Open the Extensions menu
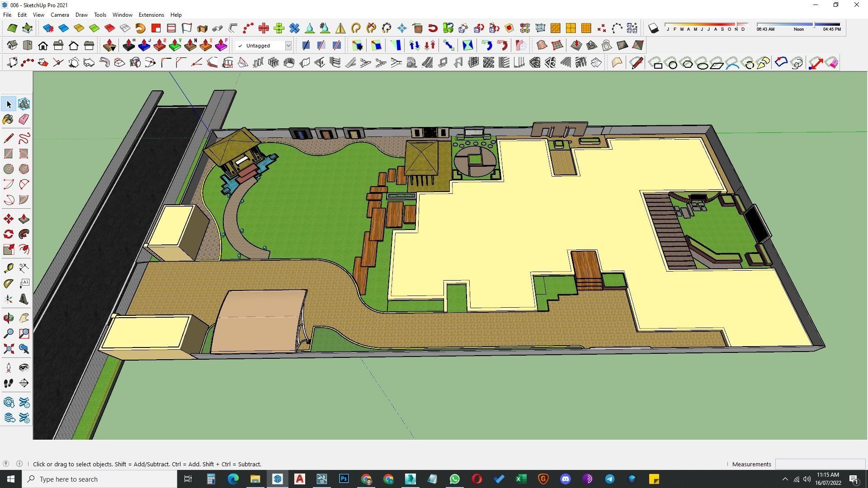 pos(151,15)
